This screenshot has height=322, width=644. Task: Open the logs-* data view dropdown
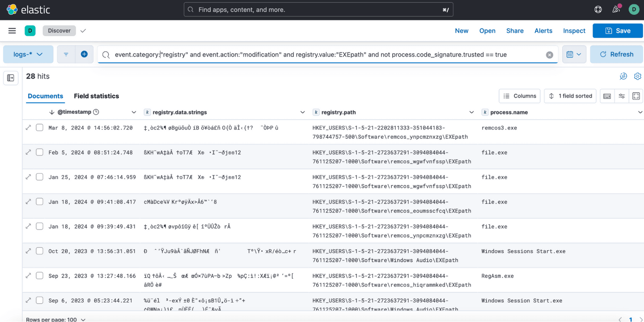pos(28,54)
